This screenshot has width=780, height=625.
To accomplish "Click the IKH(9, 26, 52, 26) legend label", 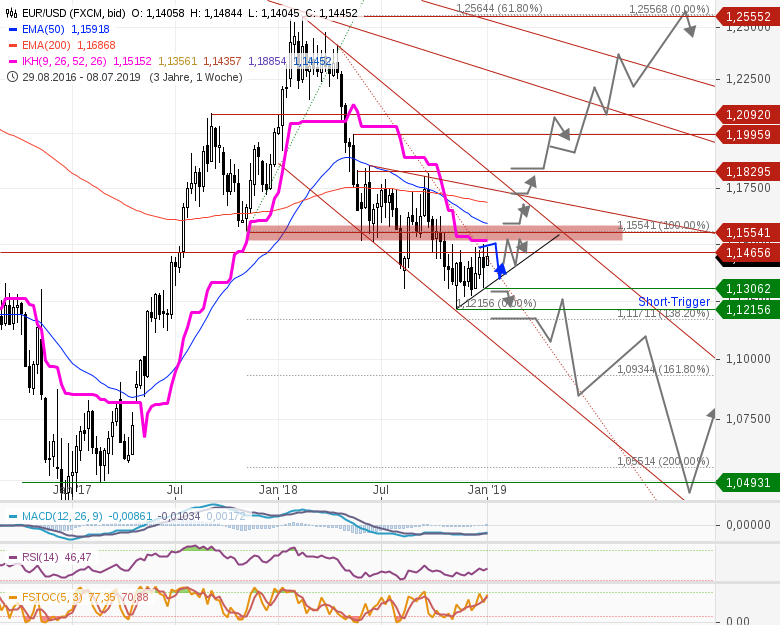I will 64,61.
